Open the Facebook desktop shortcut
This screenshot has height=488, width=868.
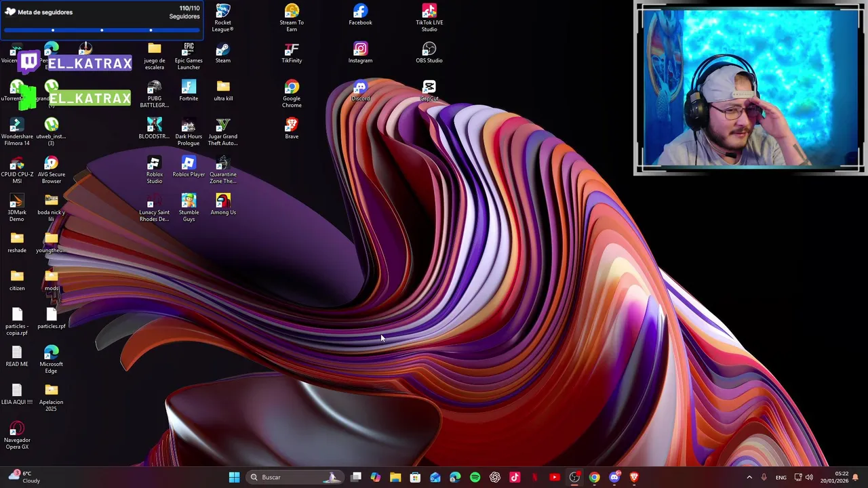pyautogui.click(x=360, y=15)
